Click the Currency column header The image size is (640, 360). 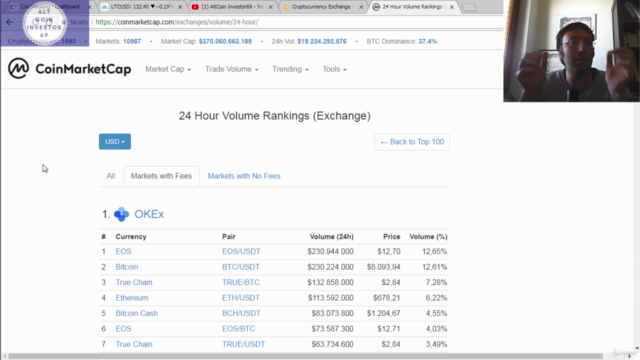click(x=131, y=237)
